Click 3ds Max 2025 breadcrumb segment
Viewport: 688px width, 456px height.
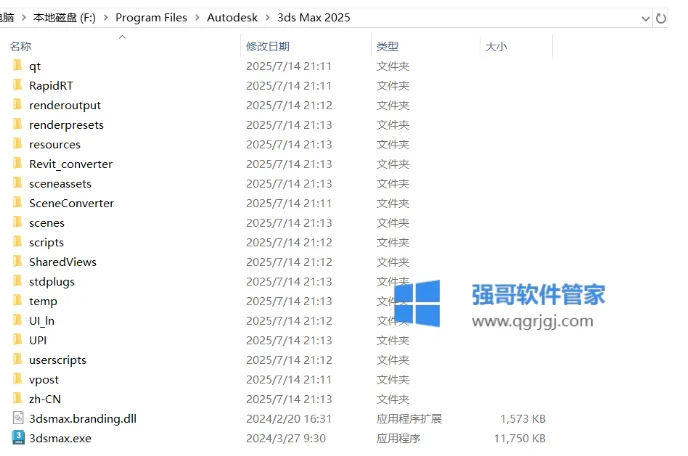314,18
